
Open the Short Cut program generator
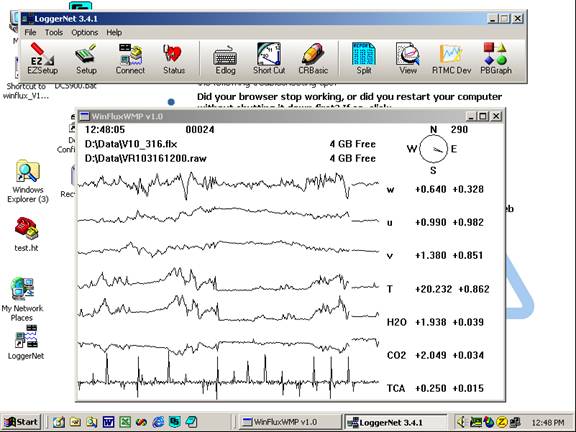[269, 59]
